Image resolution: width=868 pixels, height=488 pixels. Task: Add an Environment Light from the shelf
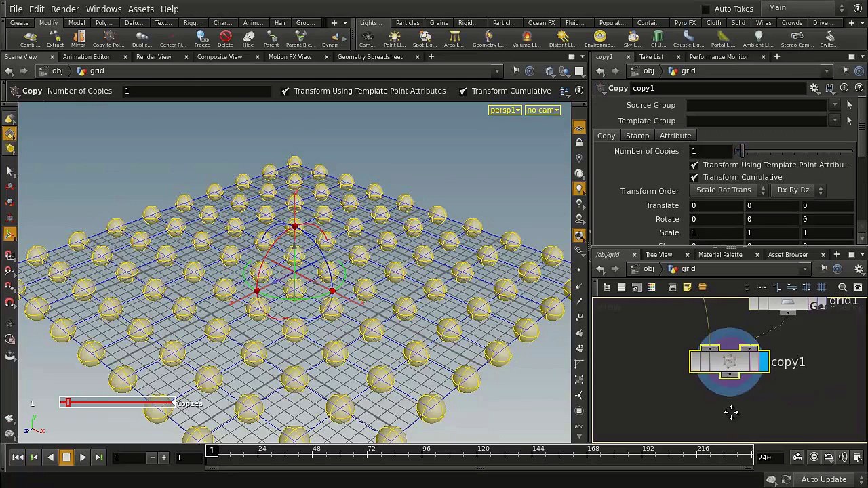click(x=599, y=39)
